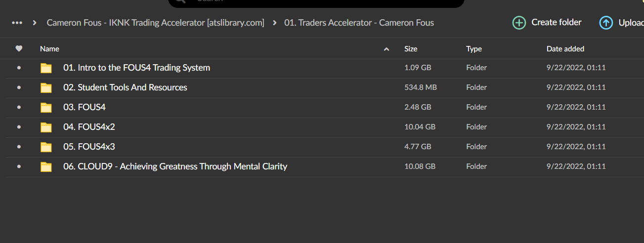
Task: Toggle favorite dot for 03. FOUS4
Action: 19,107
